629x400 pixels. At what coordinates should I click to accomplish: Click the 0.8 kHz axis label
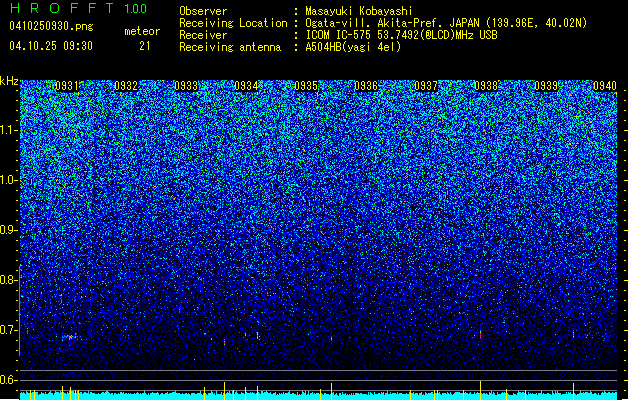coord(8,280)
